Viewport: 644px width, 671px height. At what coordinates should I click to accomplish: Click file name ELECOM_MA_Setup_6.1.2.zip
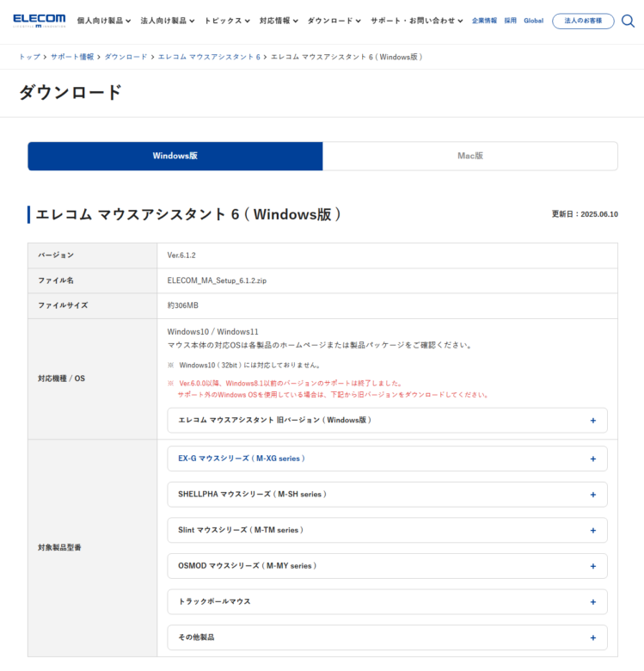[x=217, y=280]
